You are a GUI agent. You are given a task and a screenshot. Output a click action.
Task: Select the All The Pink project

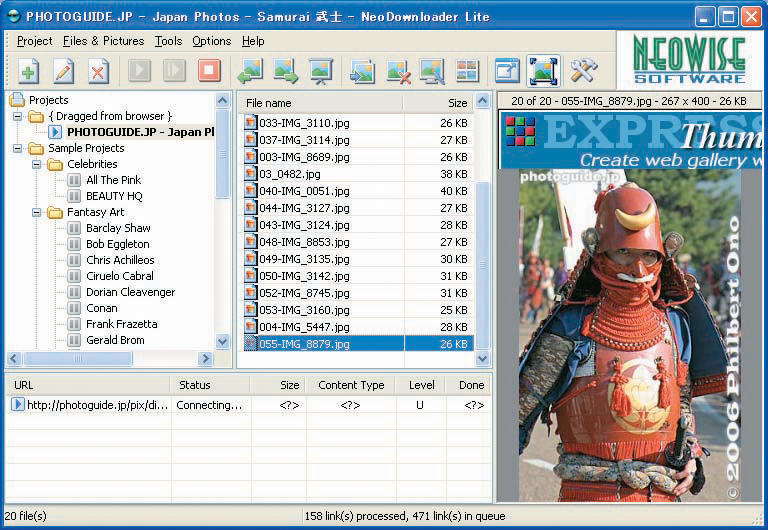113,180
